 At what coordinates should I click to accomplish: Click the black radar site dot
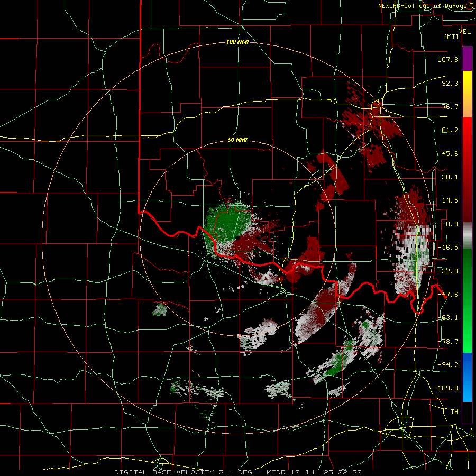pyautogui.click(x=237, y=238)
